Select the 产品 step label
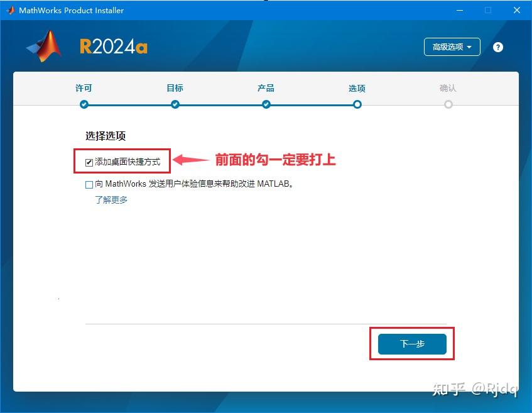The height and width of the screenshot is (413, 532). 266,88
